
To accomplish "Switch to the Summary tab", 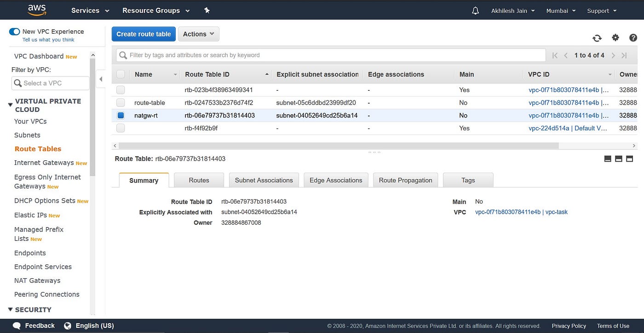I will click(x=144, y=180).
